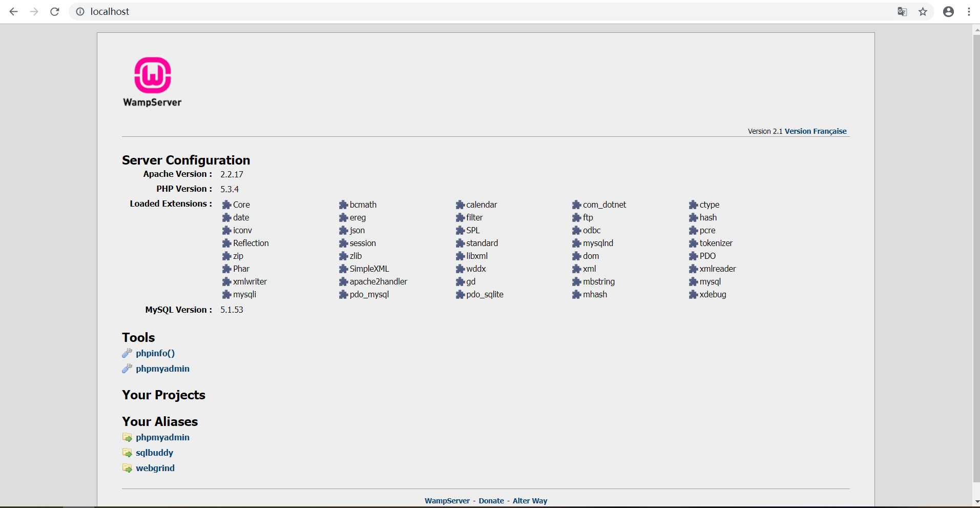
Task: Click the Donate footer link
Action: (x=491, y=501)
